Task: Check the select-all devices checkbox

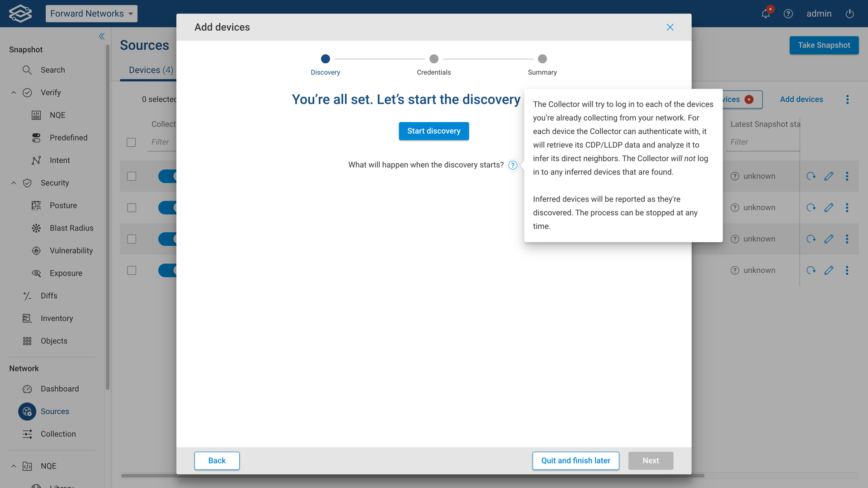Action: pyautogui.click(x=131, y=142)
